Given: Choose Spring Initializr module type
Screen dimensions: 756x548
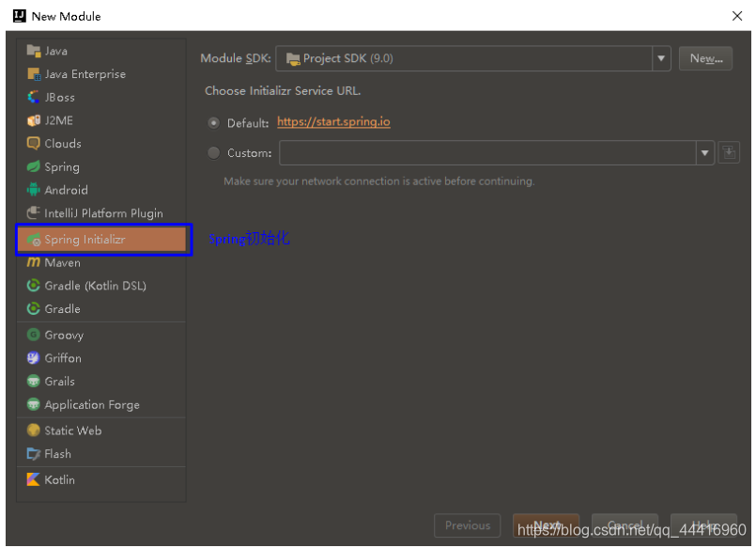Looking at the screenshot, I should [x=101, y=240].
